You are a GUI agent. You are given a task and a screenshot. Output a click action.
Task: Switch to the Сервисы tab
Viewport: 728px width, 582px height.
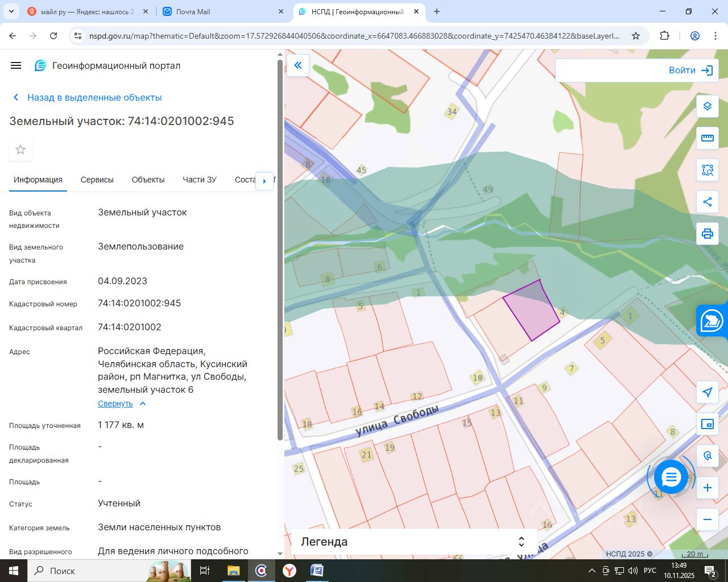point(97,180)
